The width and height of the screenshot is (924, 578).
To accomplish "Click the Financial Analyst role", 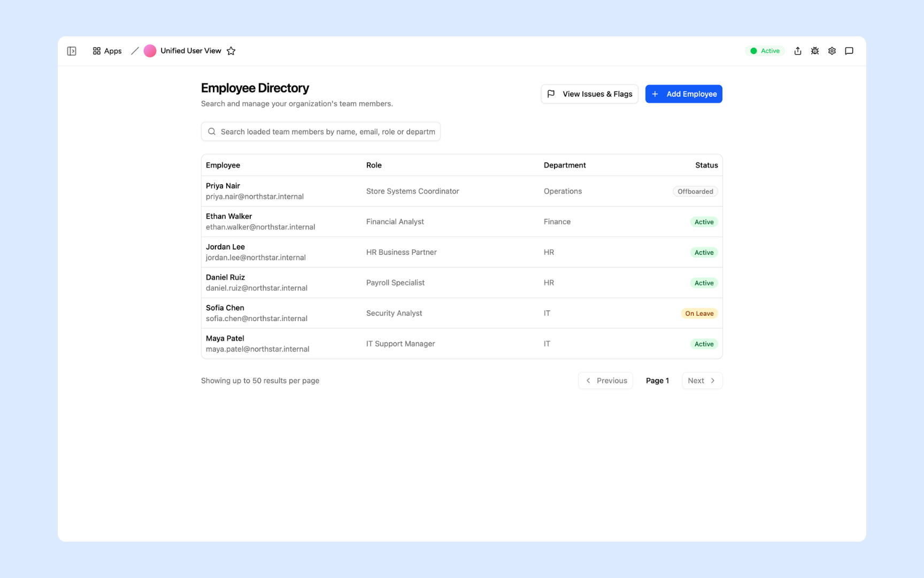I will click(x=395, y=222).
